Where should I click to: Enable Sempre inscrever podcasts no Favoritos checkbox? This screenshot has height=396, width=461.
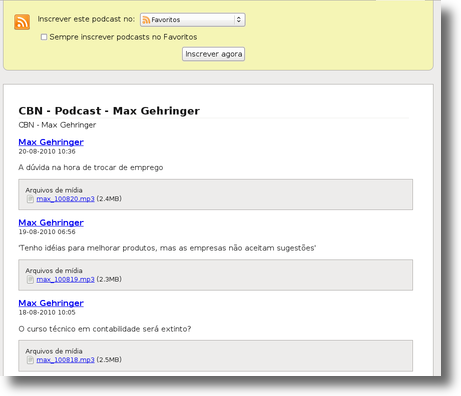(44, 37)
